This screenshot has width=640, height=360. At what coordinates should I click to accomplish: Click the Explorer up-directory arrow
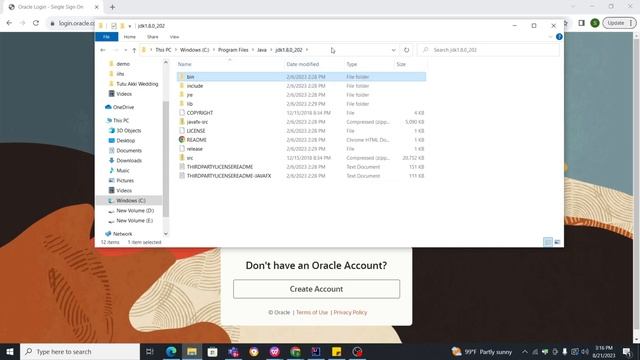(134, 50)
